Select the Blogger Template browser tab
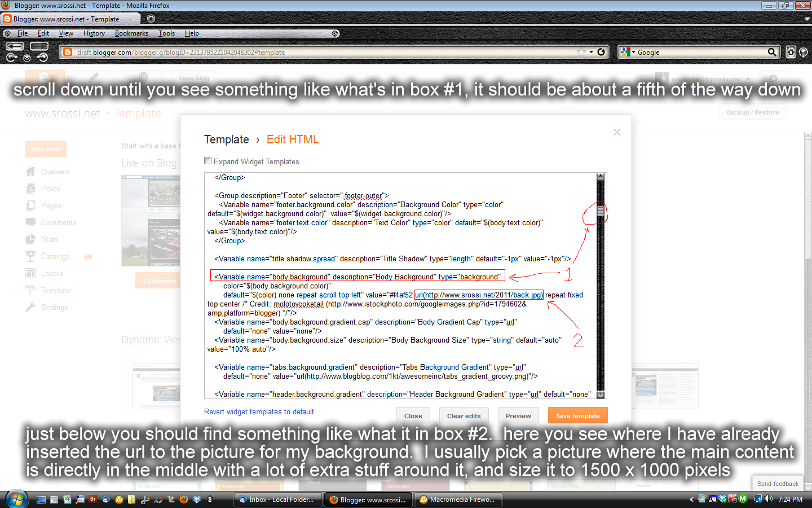Image resolution: width=812 pixels, height=508 pixels. coord(70,19)
